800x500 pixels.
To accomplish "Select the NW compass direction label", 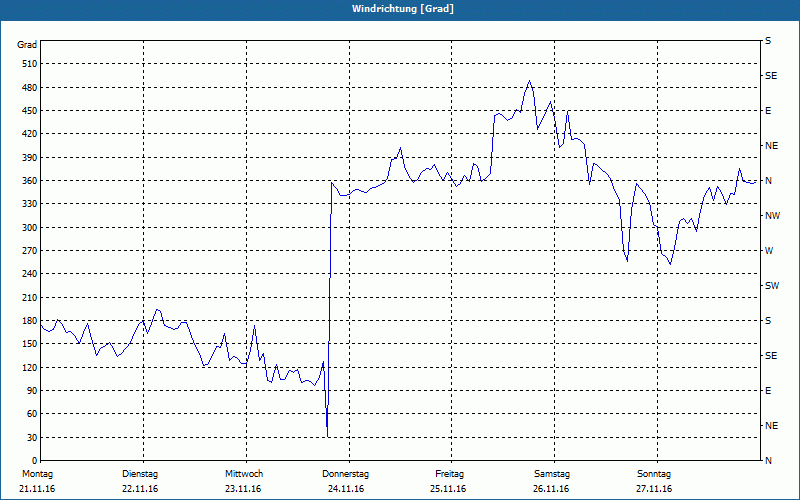I will click(x=773, y=216).
